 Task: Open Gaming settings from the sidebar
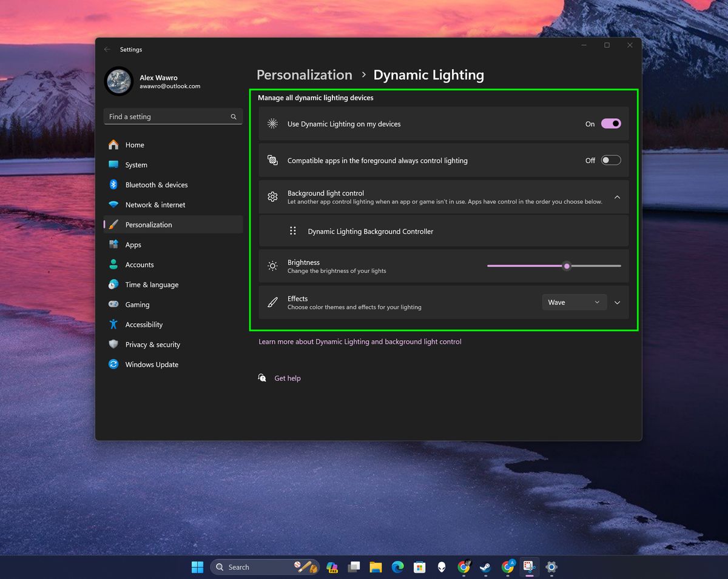pyautogui.click(x=138, y=304)
